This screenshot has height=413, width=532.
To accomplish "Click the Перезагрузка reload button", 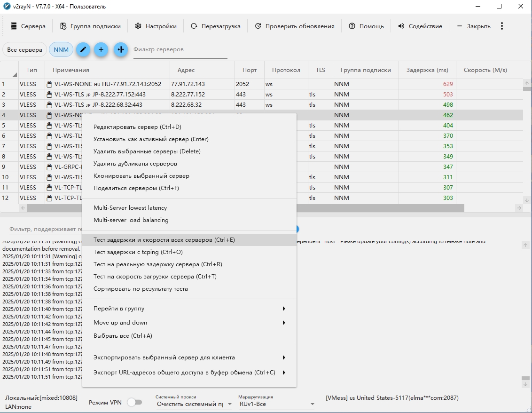I will coord(215,26).
